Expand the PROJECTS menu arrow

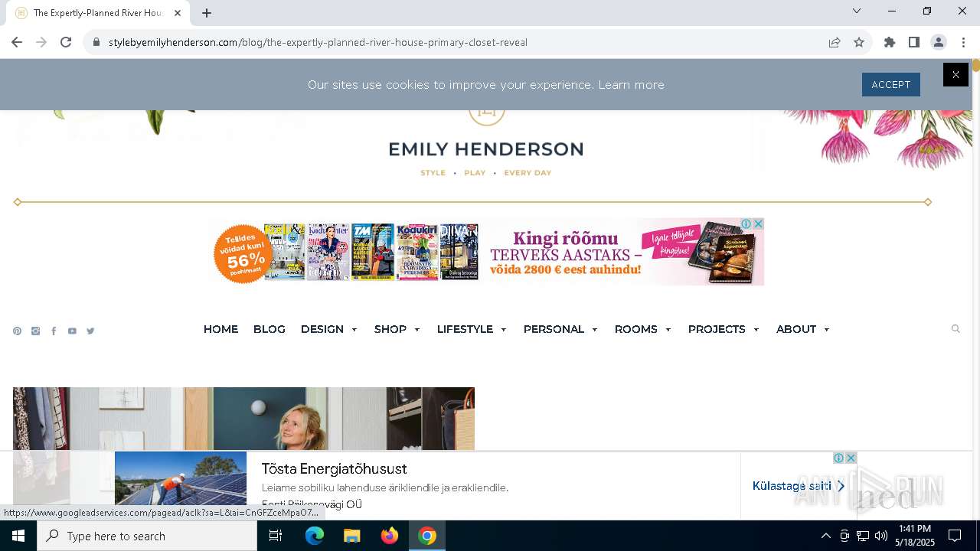click(756, 330)
